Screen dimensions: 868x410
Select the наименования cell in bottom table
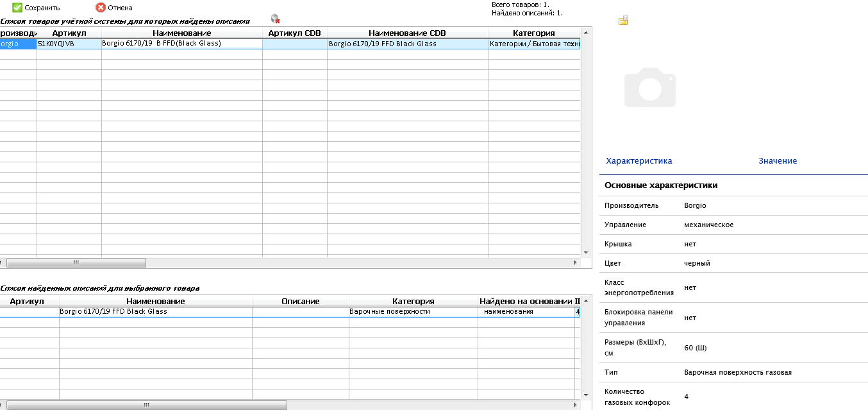(526, 312)
